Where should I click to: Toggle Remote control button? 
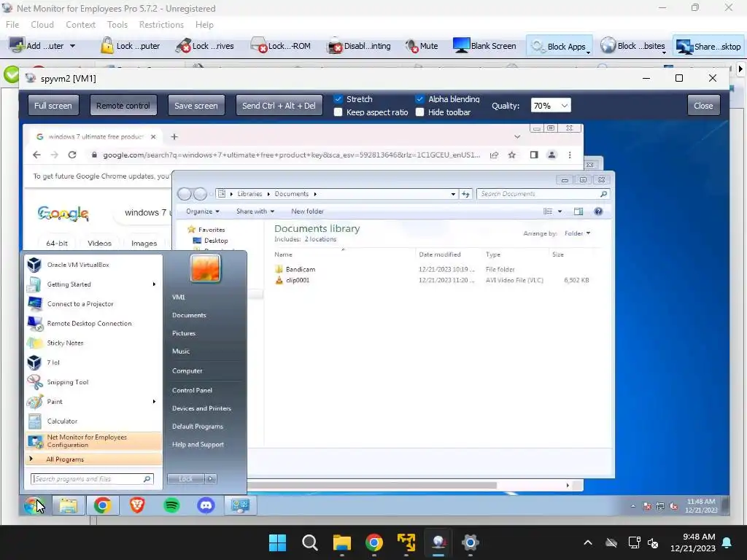pos(123,105)
